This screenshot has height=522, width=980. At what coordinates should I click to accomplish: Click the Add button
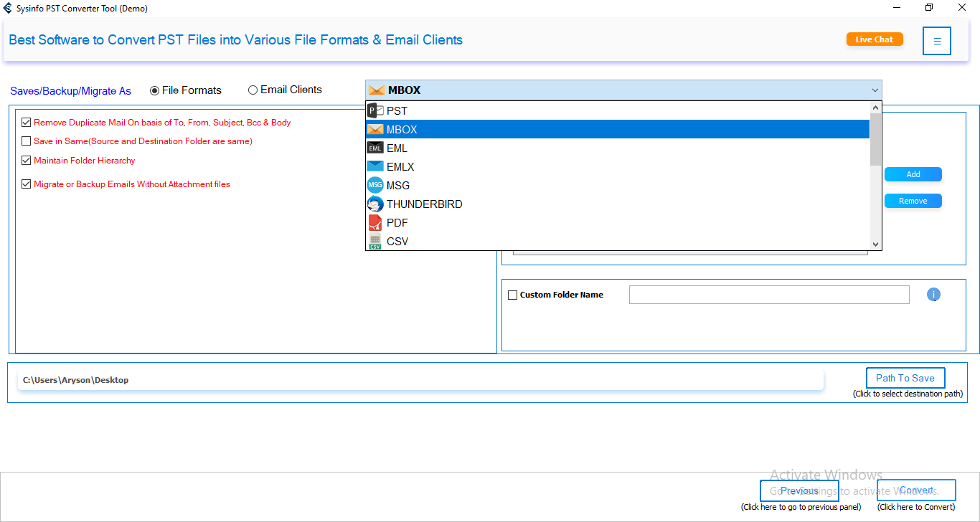pyautogui.click(x=913, y=174)
